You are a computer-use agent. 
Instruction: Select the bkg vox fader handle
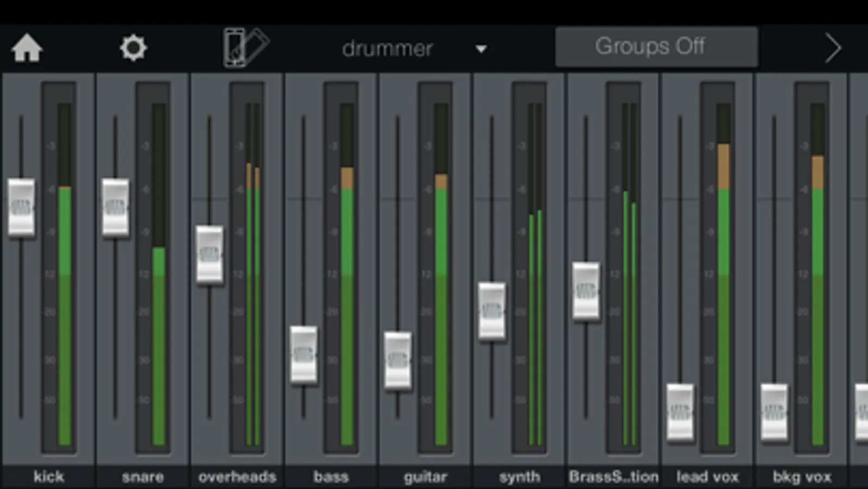774,413
